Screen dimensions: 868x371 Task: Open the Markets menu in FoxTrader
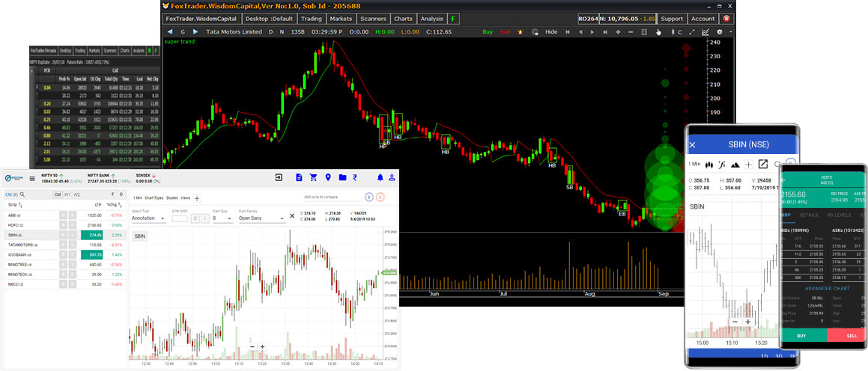(341, 19)
